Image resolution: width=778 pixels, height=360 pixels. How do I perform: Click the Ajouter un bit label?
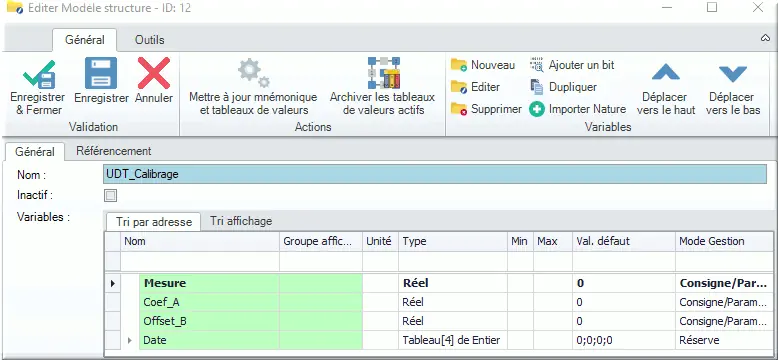click(x=582, y=65)
